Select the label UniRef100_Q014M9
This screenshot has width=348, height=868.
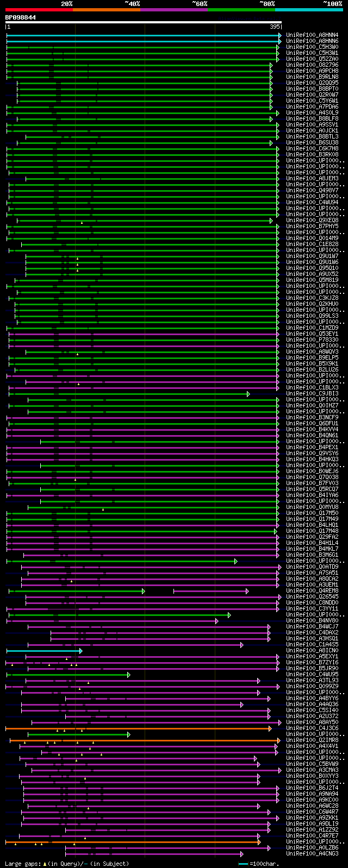pos(312,238)
